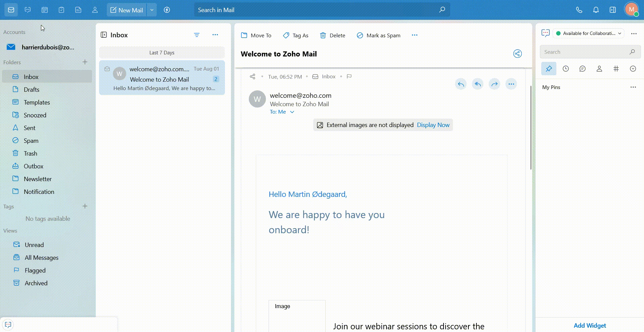Click the Add Widget button
Image resolution: width=644 pixels, height=332 pixels.
590,325
